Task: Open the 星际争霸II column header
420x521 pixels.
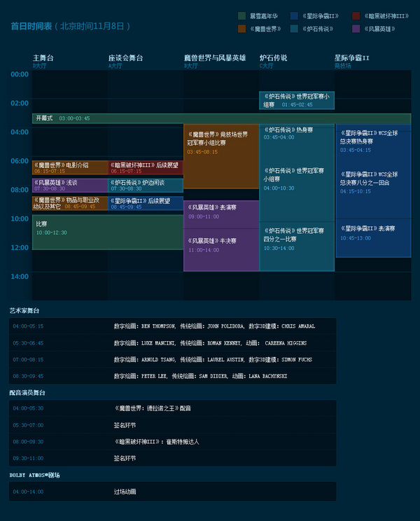Action: click(x=351, y=58)
